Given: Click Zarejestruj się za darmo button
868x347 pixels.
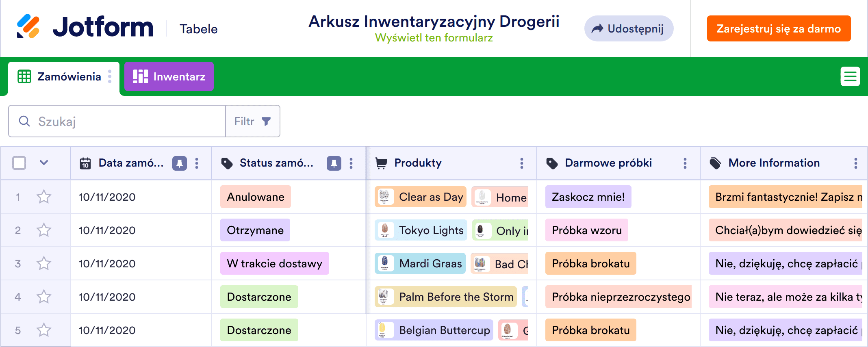Looking at the screenshot, I should point(778,28).
